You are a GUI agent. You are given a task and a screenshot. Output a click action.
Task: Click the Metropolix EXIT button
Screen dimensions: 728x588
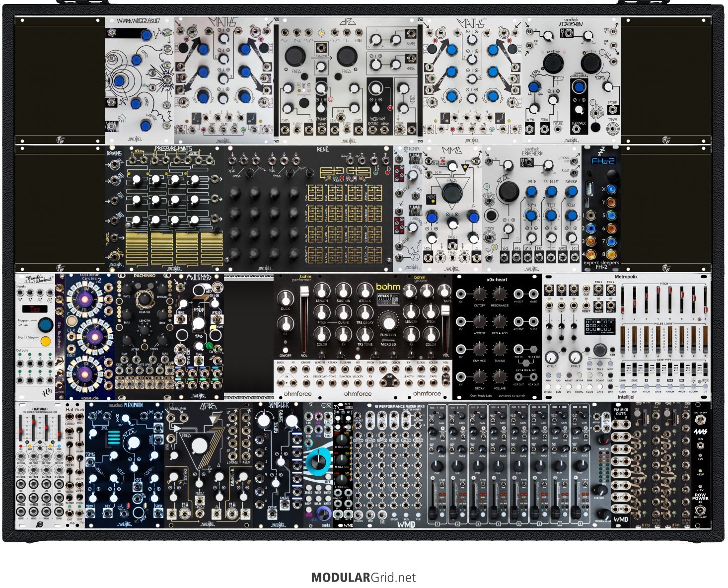[x=612, y=350]
